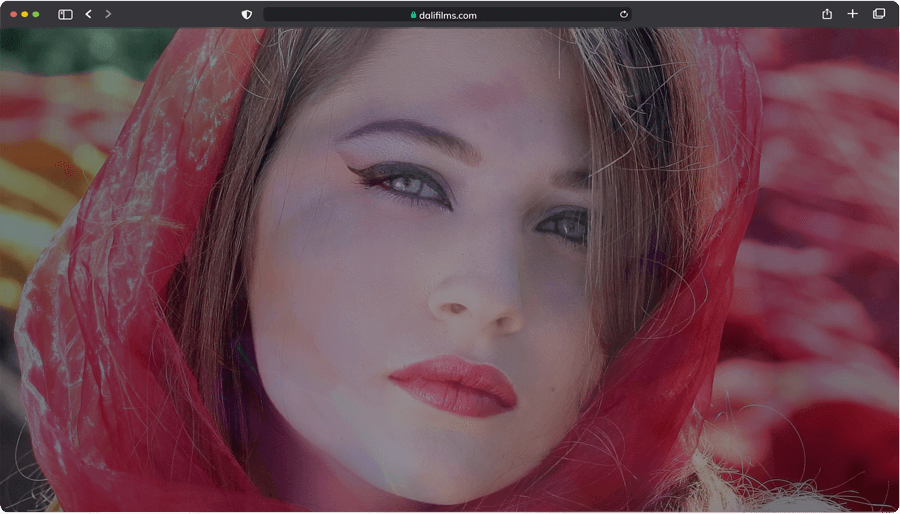Open a new tab with the plus icon
This screenshot has height=514, width=900.
pyautogui.click(x=852, y=14)
